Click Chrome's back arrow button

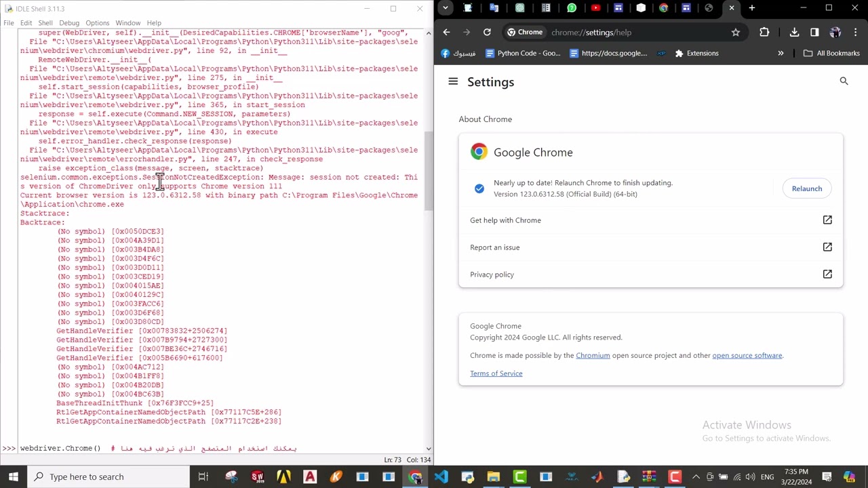[x=446, y=32]
